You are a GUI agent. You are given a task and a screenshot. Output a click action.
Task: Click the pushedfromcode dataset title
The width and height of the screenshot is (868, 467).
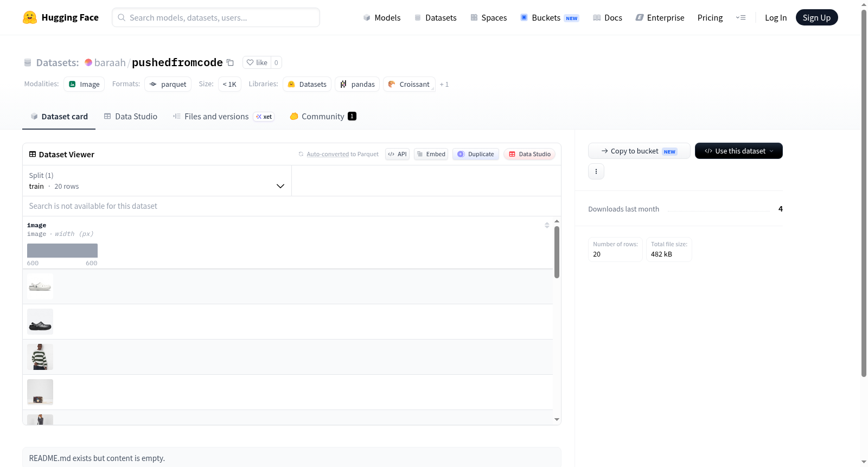point(177,62)
